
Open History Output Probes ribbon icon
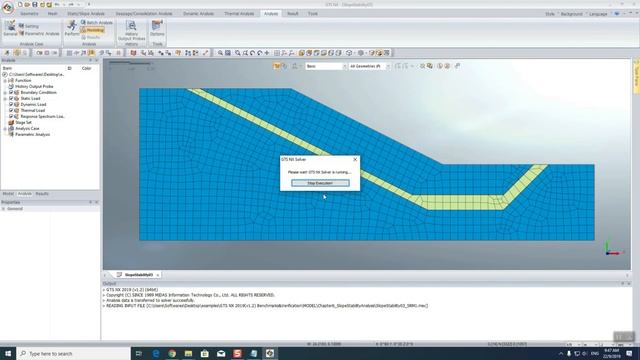click(x=131, y=31)
